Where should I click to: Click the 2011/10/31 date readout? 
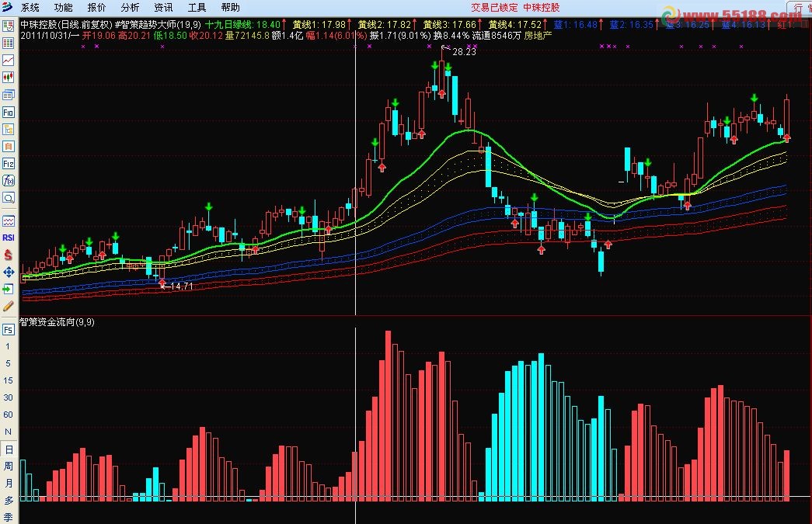[46, 36]
